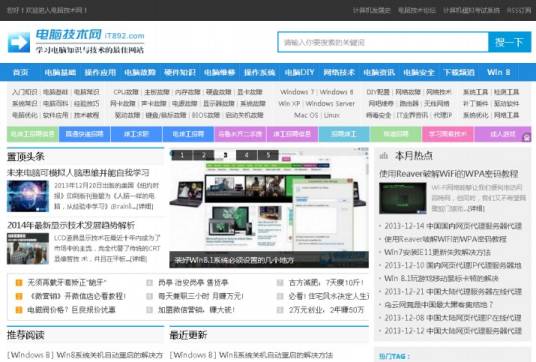Open the 首页 home menu item
The width and height of the screenshot is (536, 362).
point(21,72)
